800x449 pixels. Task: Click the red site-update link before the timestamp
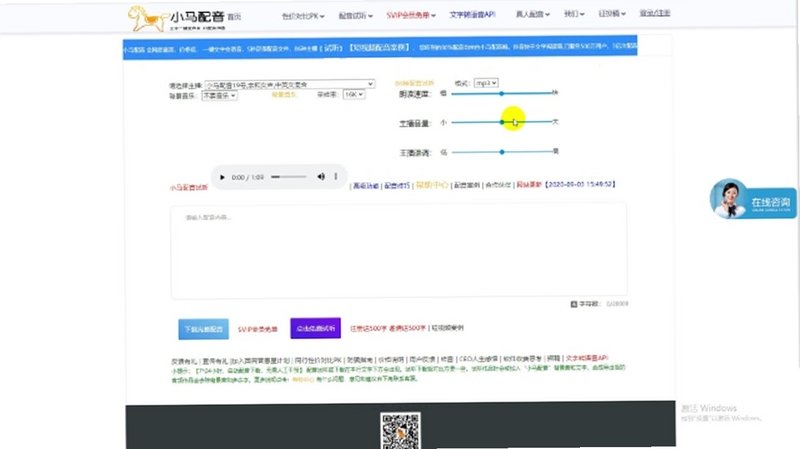[x=529, y=184]
